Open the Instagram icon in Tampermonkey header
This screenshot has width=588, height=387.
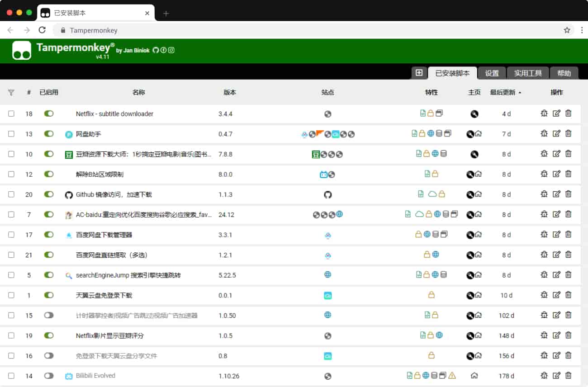coord(171,50)
